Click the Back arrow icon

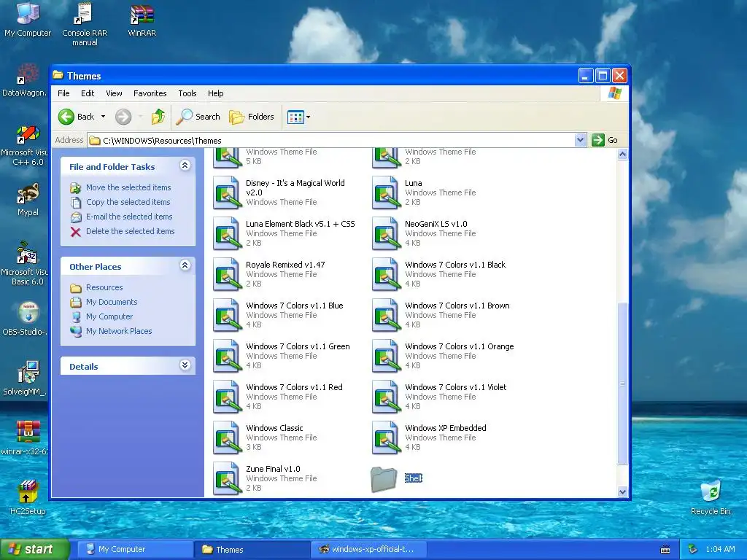click(x=66, y=117)
